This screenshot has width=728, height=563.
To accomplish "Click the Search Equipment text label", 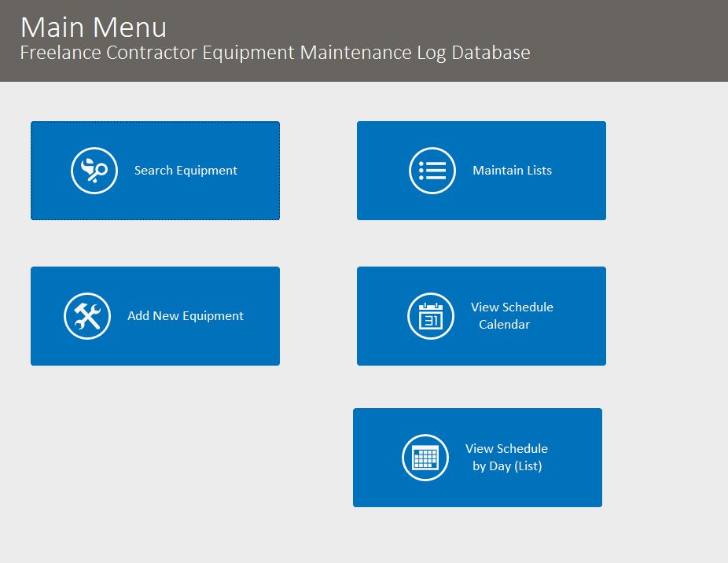I will tap(186, 170).
